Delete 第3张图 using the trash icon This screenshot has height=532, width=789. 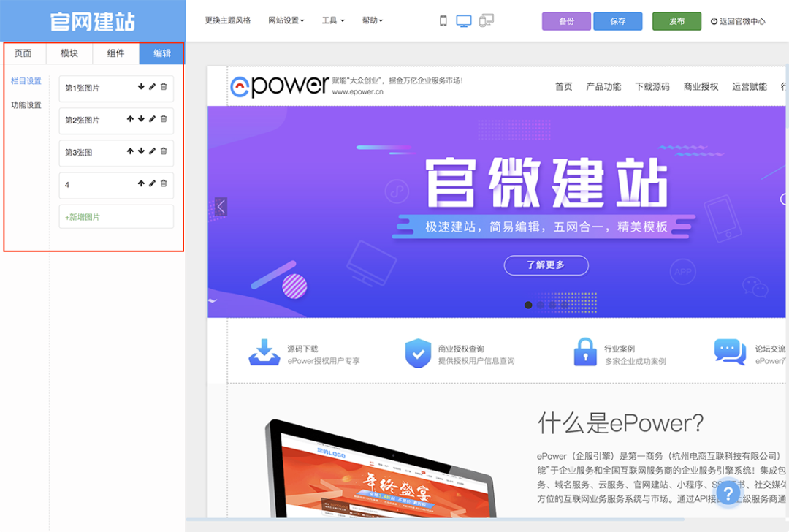[x=164, y=151]
